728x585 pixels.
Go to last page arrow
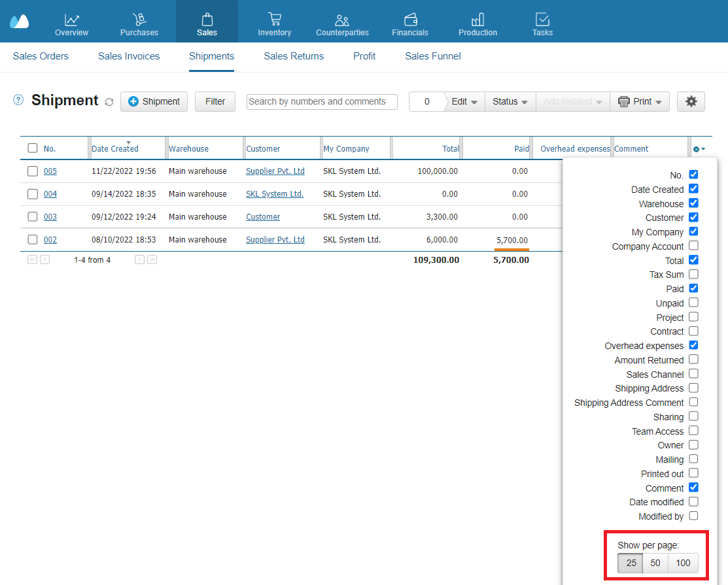[152, 259]
